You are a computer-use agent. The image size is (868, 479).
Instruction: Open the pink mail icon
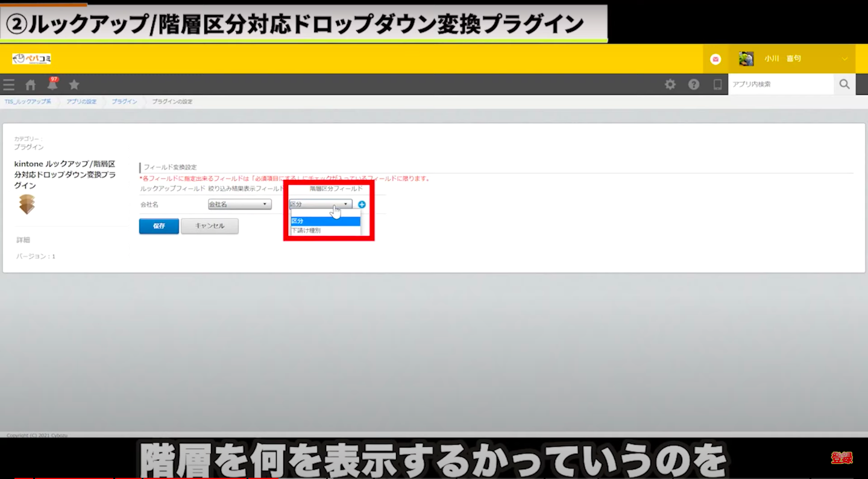[x=715, y=59]
